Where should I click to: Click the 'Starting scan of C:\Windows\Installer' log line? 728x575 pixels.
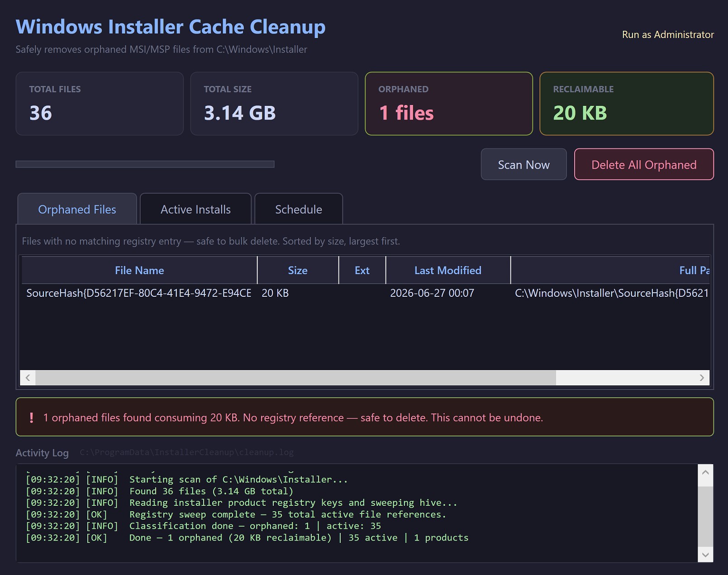[187, 480]
